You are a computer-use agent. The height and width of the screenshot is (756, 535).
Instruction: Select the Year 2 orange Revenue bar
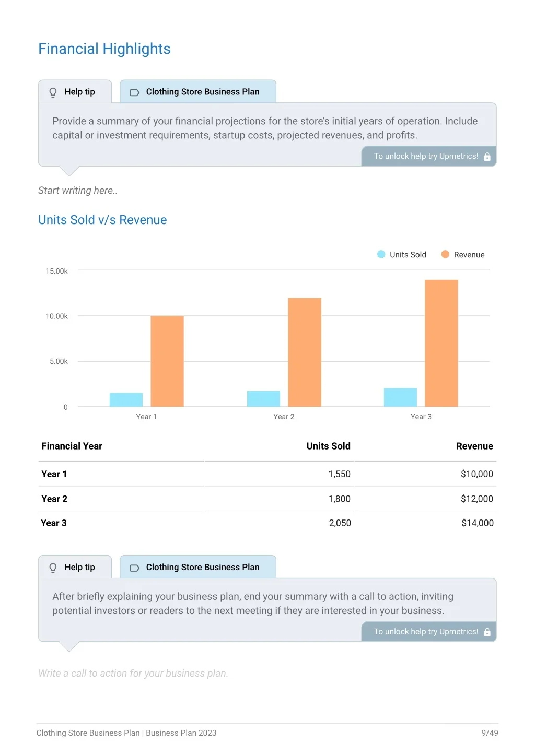tap(305, 352)
